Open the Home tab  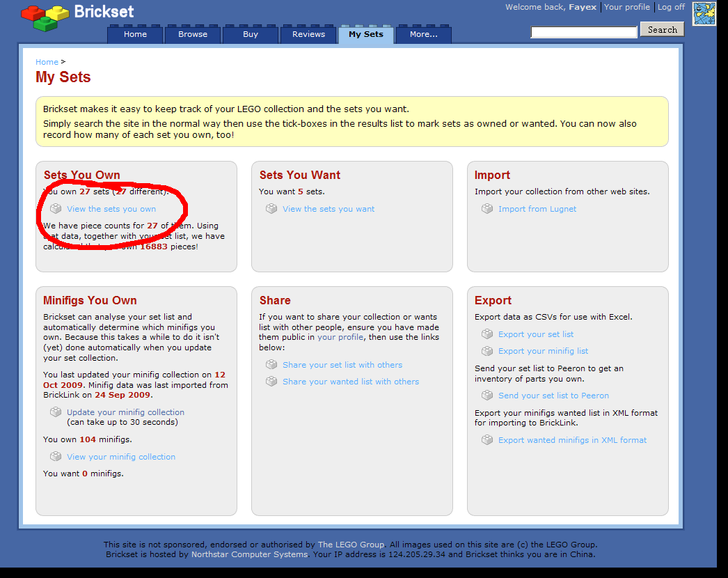point(135,34)
